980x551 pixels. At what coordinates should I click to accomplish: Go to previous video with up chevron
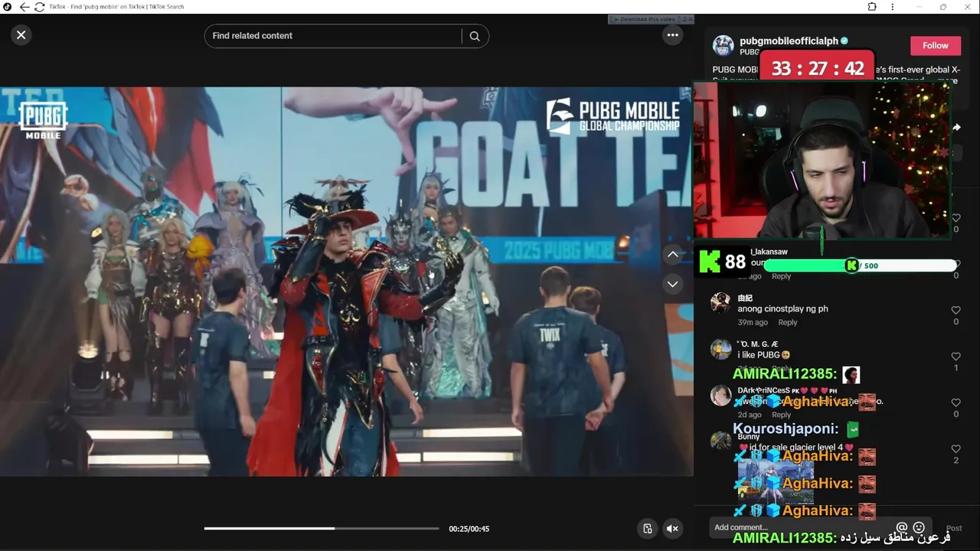[672, 254]
